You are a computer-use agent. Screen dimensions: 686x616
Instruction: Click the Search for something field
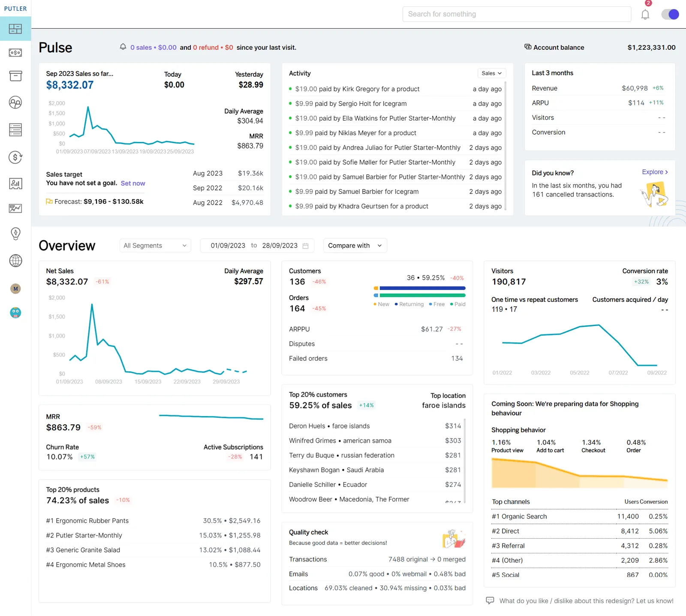517,14
